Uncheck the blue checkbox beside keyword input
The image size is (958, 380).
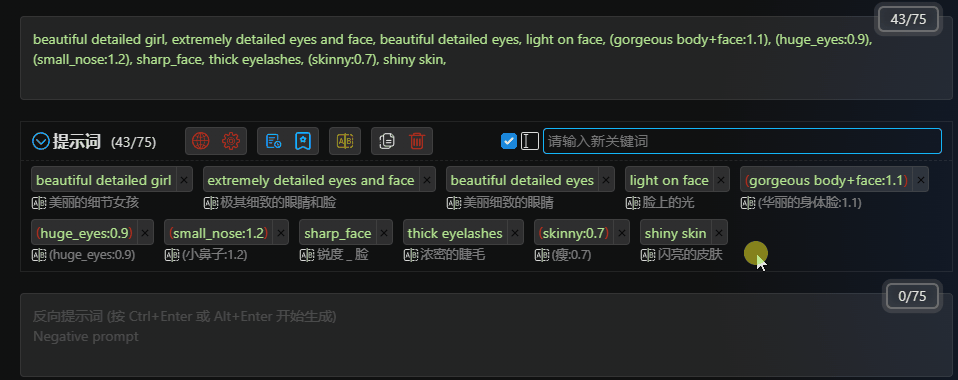pos(509,141)
